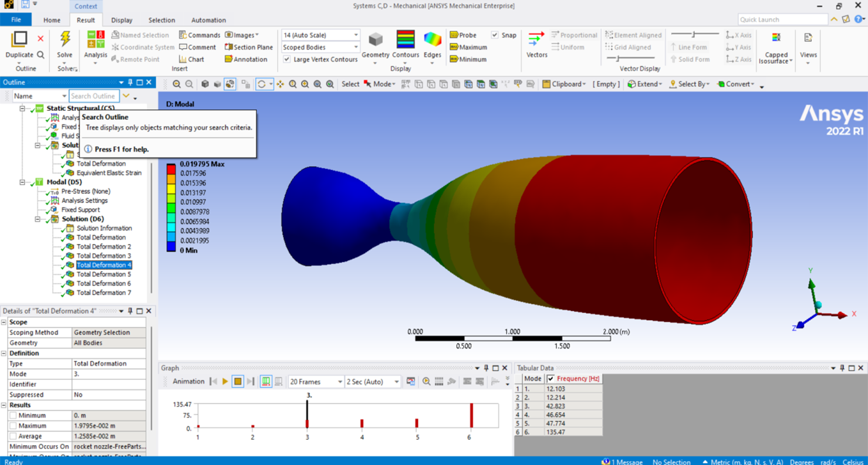Open the Contours rainbow icon
The width and height of the screenshot is (868, 465).
pos(406,40)
